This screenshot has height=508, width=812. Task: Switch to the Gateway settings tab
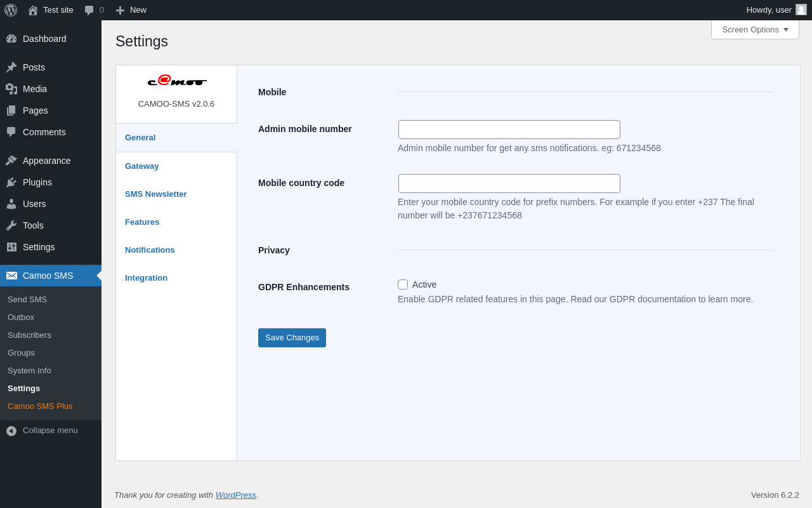tap(142, 166)
